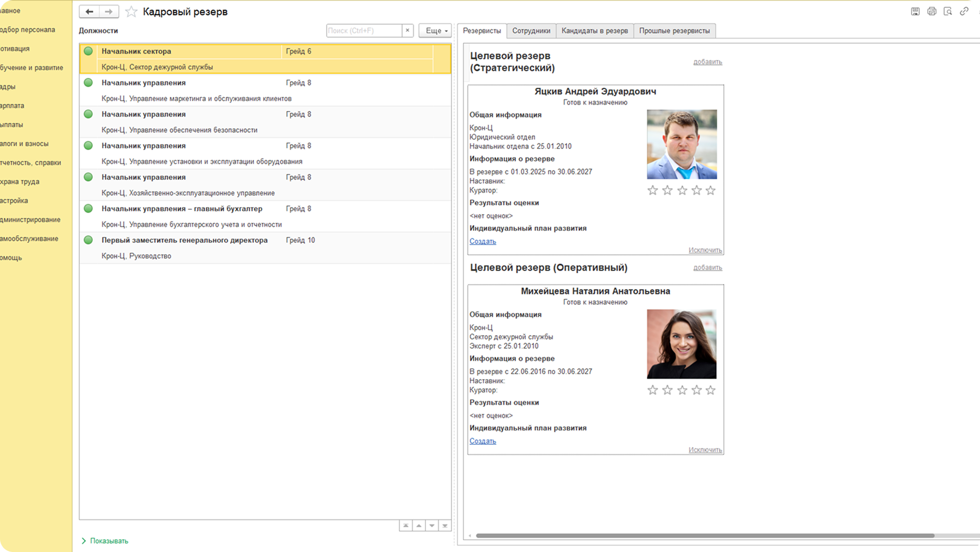Open the Кандидаты в резерв tab
Image resolution: width=980 pixels, height=552 pixels.
pyautogui.click(x=594, y=31)
